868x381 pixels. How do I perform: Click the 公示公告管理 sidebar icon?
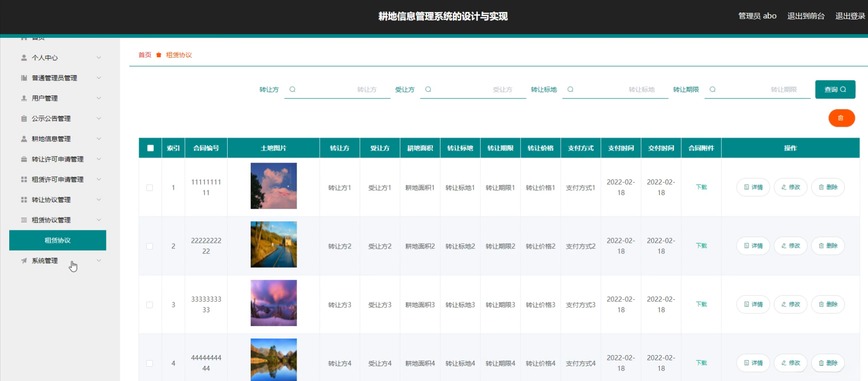click(24, 118)
